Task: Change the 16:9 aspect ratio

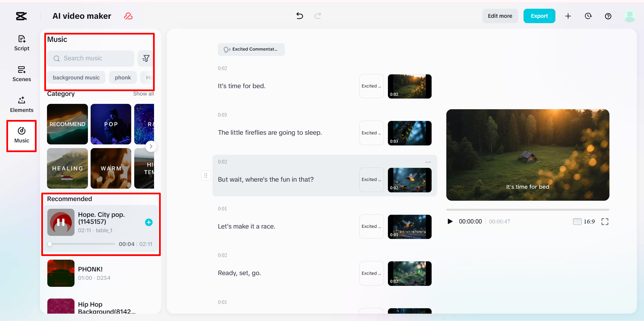Action: (x=584, y=221)
